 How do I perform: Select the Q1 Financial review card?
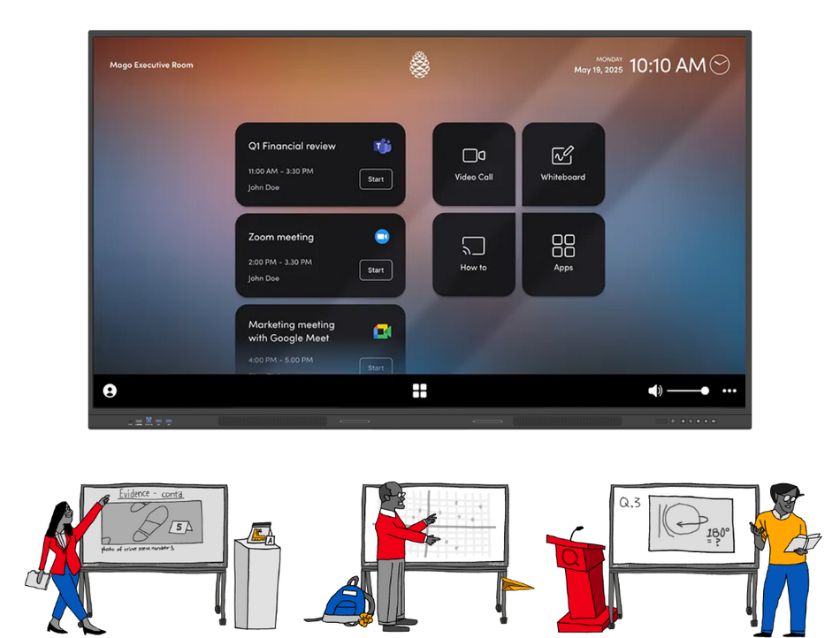coord(292,164)
